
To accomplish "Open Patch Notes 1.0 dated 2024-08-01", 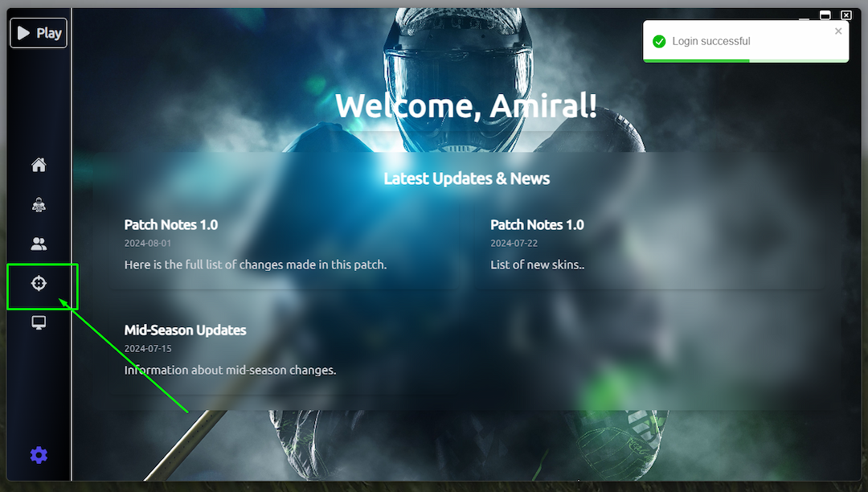I will point(170,224).
